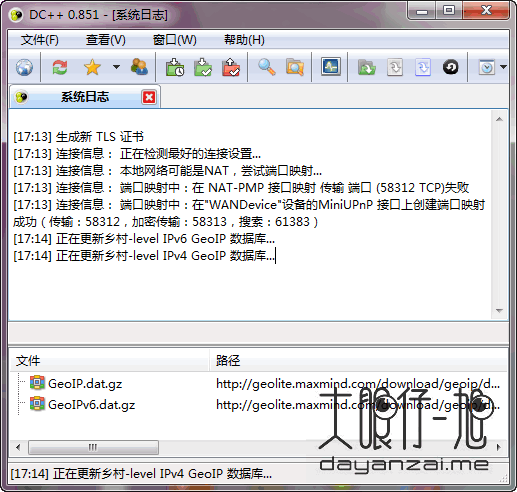Click the clock window toolbar icon
This screenshot has height=492, width=517.
coord(487,67)
